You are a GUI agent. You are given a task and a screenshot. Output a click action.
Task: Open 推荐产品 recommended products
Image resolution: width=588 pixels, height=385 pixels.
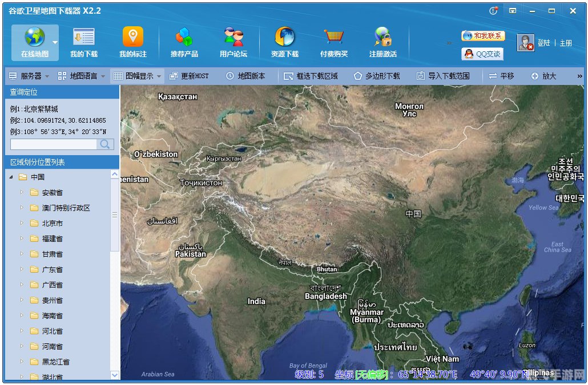coord(183,43)
